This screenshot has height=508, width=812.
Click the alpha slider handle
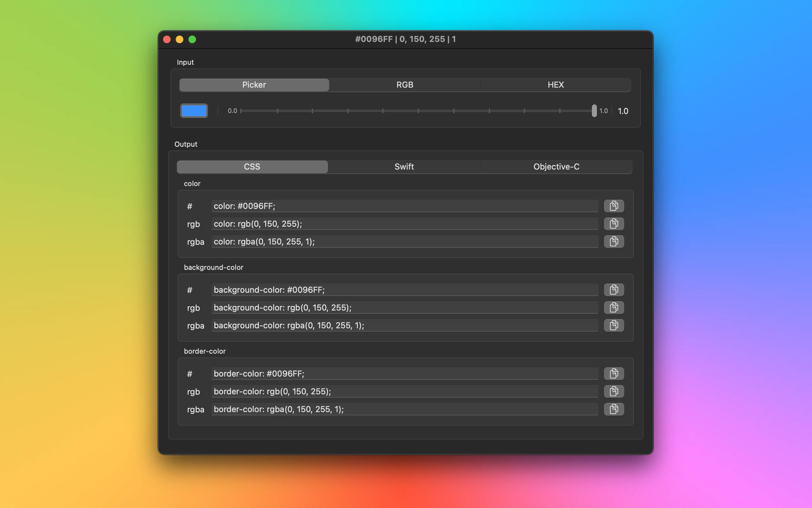pos(594,111)
